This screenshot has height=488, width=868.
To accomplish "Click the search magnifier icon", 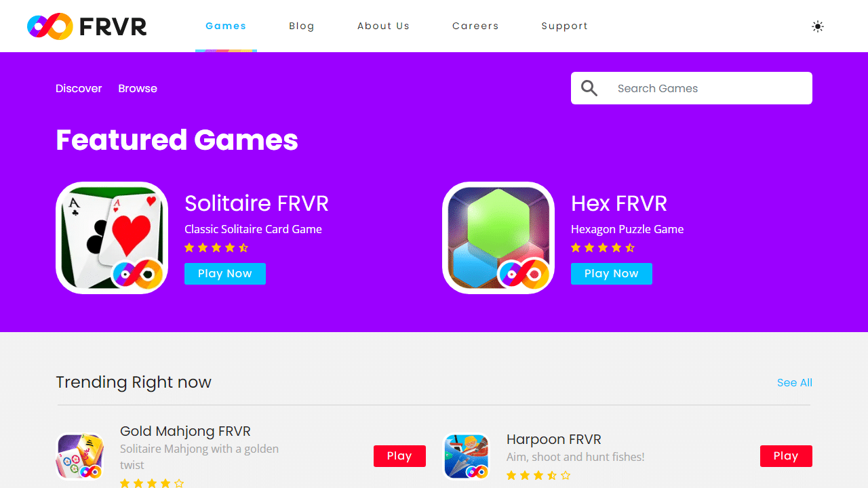I will (589, 88).
